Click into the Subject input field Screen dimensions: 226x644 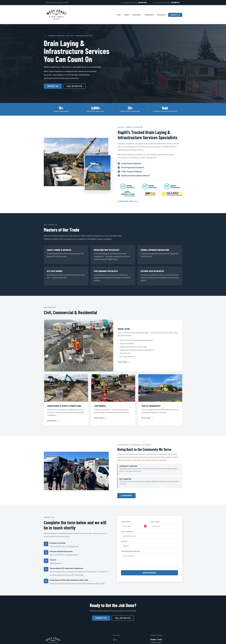coord(149,546)
